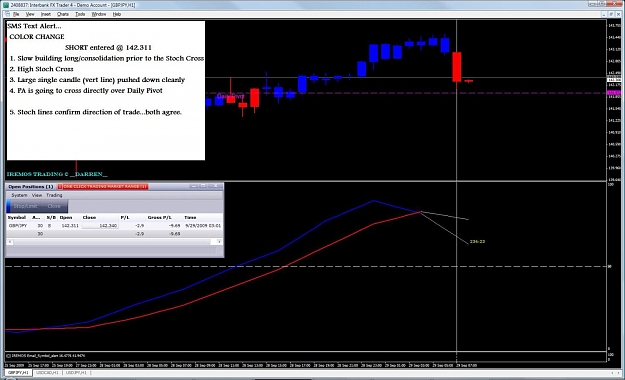Open the File menu
Viewport: 625px width, 380px height.
coord(16,14)
